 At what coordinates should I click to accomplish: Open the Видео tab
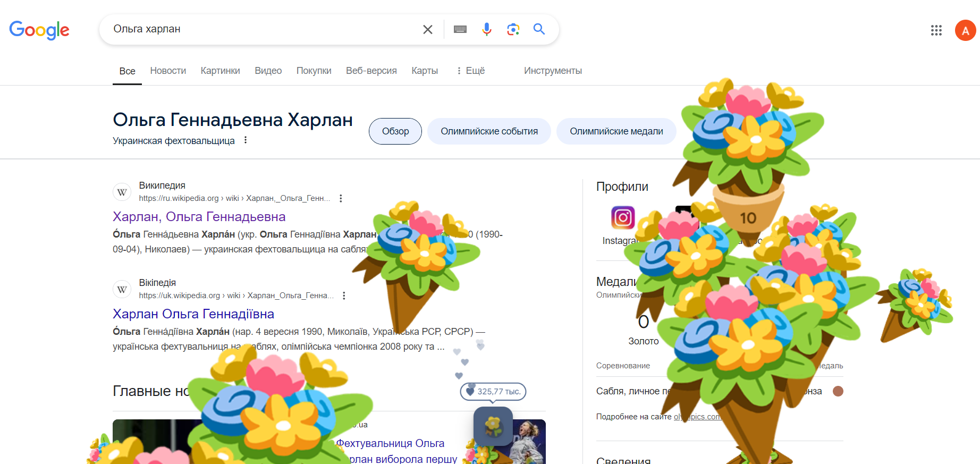(x=268, y=71)
